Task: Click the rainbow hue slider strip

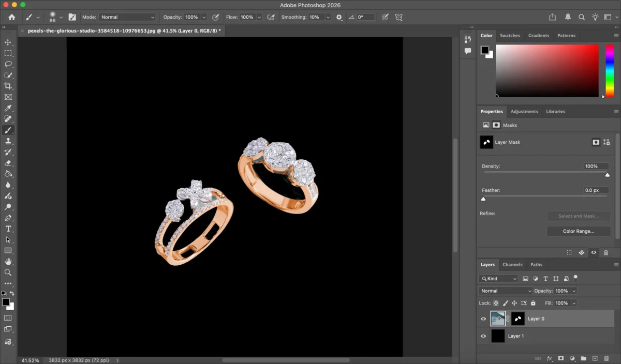Action: click(610, 70)
